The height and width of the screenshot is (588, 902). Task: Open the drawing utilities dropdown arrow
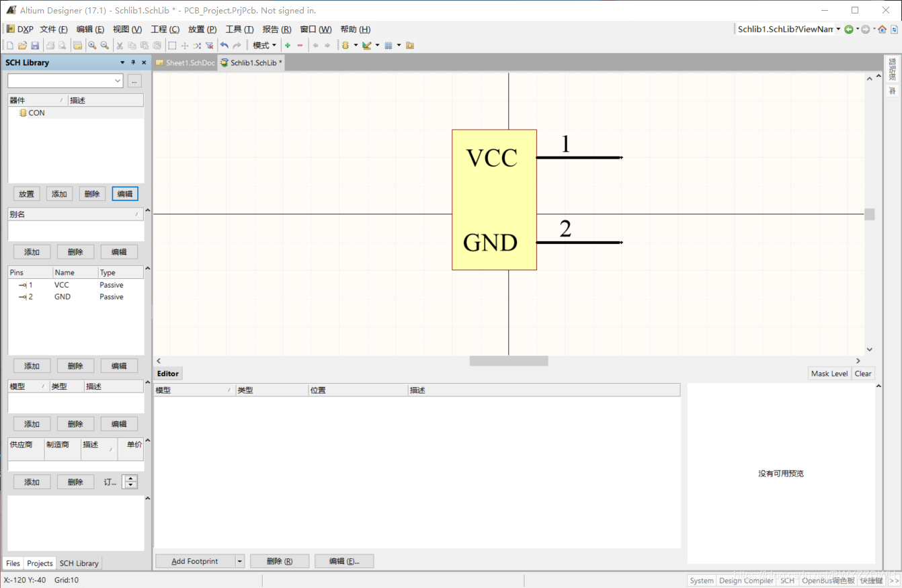click(377, 46)
